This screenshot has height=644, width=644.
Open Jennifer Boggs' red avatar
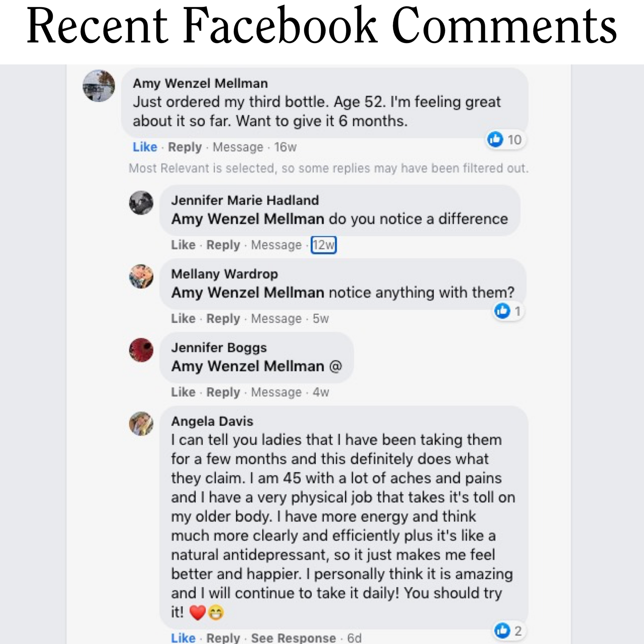tap(141, 350)
